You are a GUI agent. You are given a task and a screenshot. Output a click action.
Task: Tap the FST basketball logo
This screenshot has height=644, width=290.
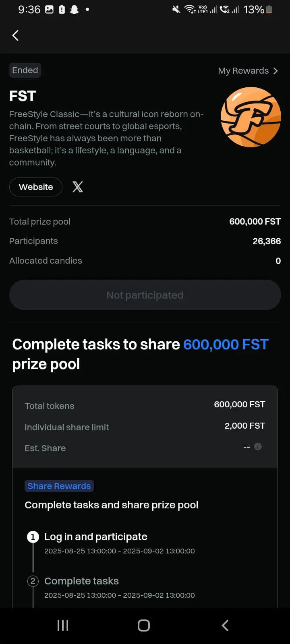point(251,117)
